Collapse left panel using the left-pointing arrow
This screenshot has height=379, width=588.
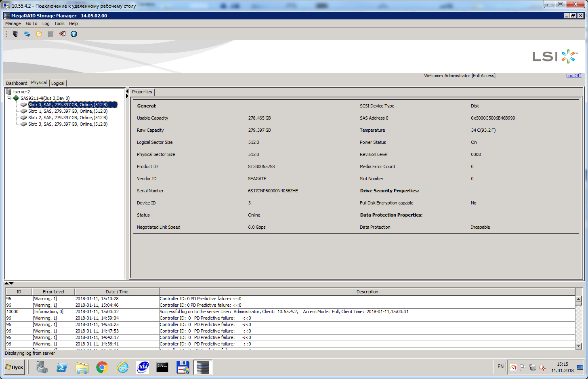click(127, 91)
